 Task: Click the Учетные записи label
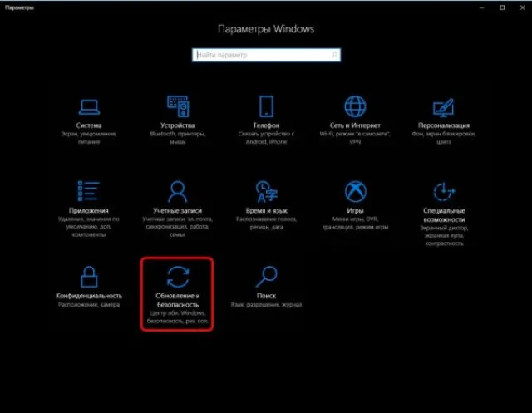click(177, 210)
